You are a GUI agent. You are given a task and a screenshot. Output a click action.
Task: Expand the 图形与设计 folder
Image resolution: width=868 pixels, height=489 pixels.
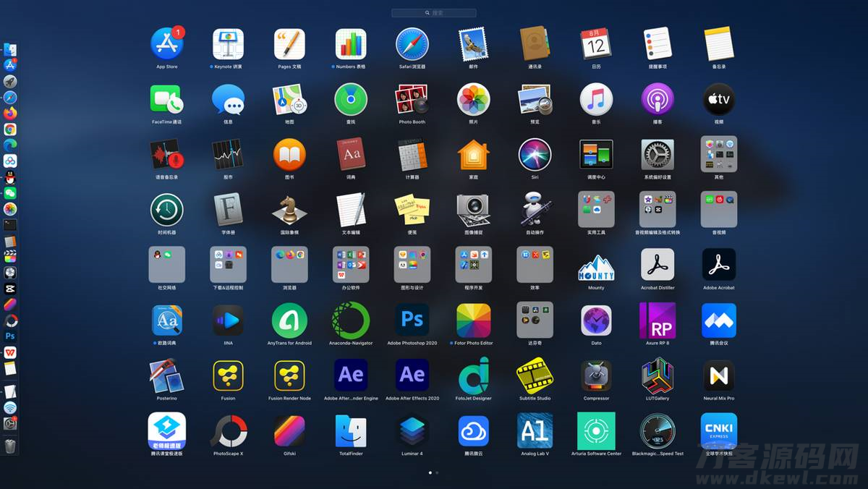coord(412,265)
